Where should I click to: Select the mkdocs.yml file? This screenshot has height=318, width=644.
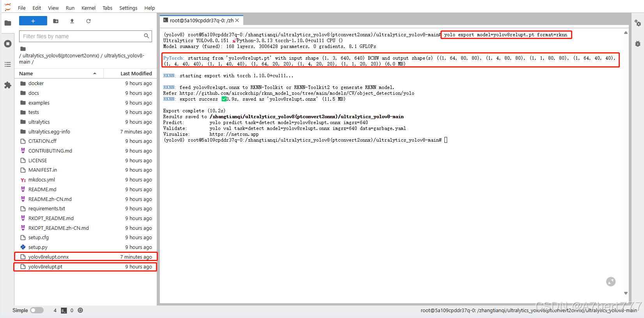(86, 180)
